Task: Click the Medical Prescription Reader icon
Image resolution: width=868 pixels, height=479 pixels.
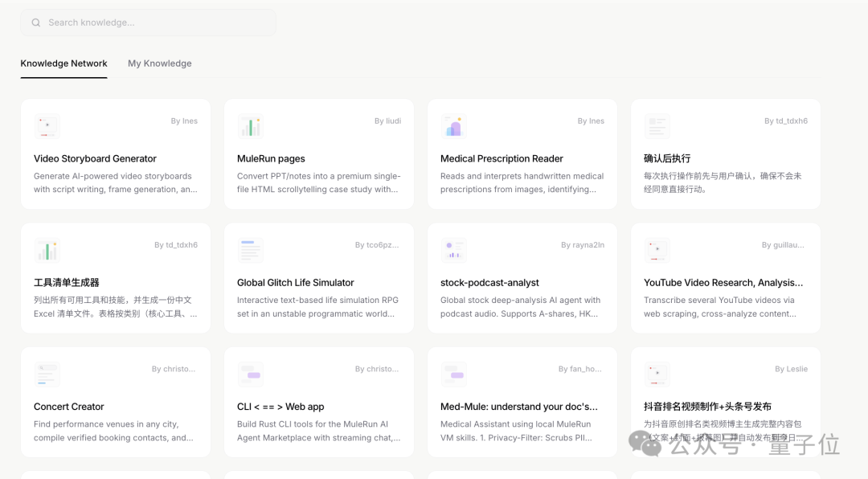Action: (x=453, y=126)
